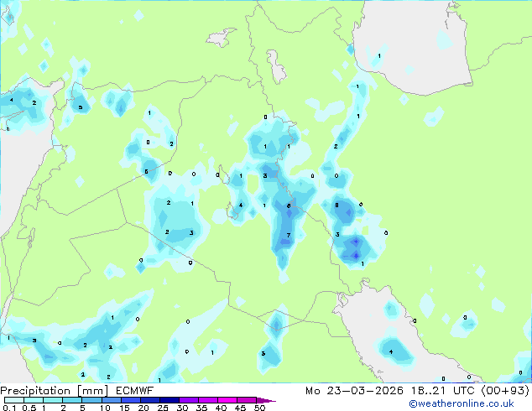The width and height of the screenshot is (532, 411).
Task: Click the map precipitation value '8'
Action: click(x=336, y=205)
